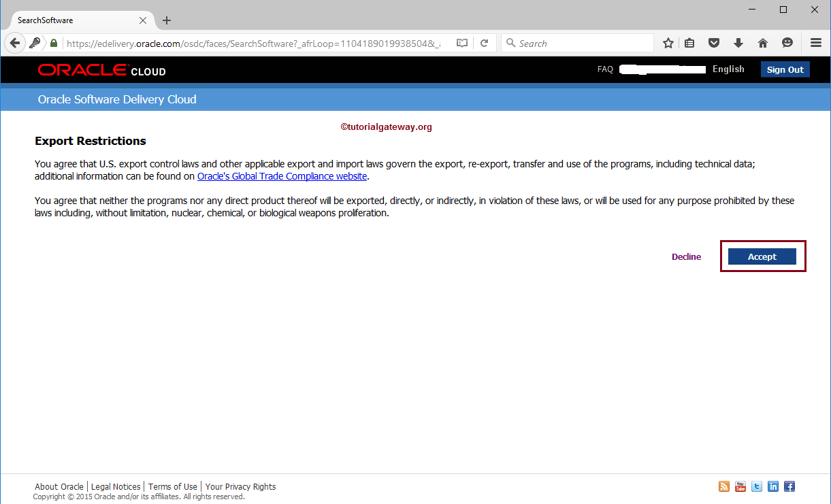Maximize the Firefox browser window
Image resolution: width=831 pixels, height=504 pixels.
tap(783, 10)
